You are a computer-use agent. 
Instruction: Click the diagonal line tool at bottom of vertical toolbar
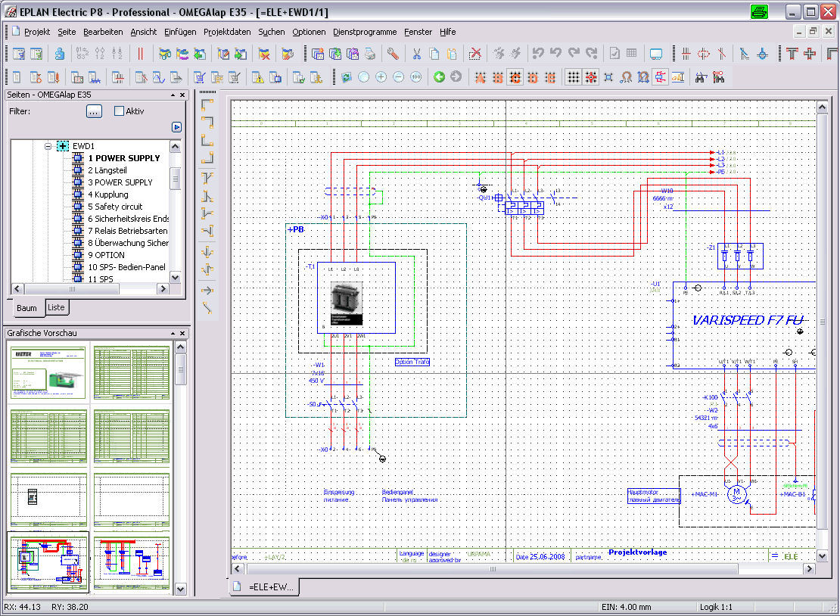pos(207,307)
